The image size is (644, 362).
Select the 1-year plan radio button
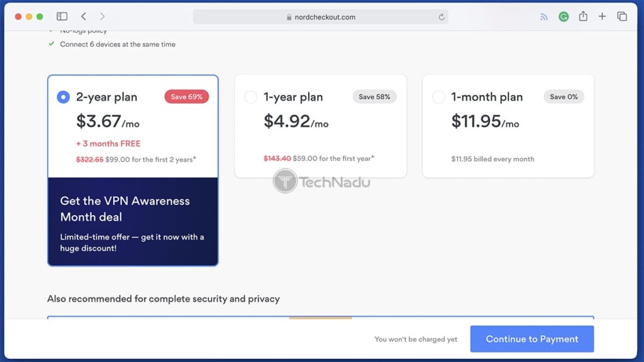[250, 97]
